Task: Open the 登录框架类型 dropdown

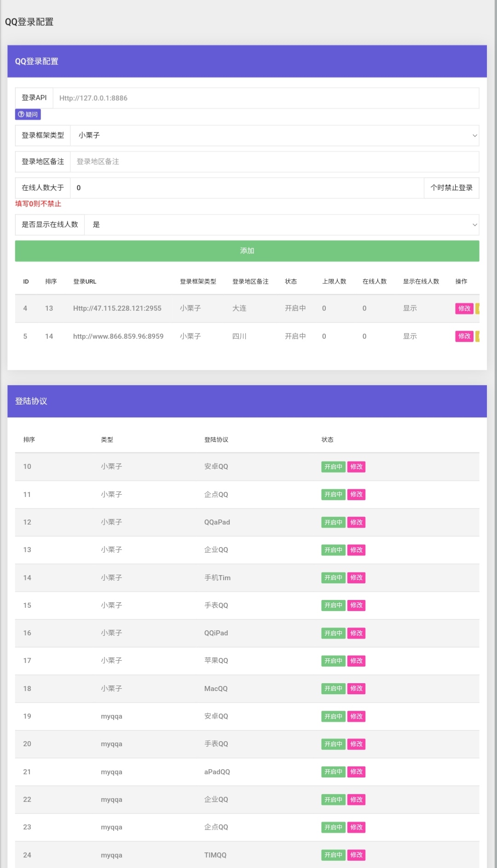Action: coord(274,136)
